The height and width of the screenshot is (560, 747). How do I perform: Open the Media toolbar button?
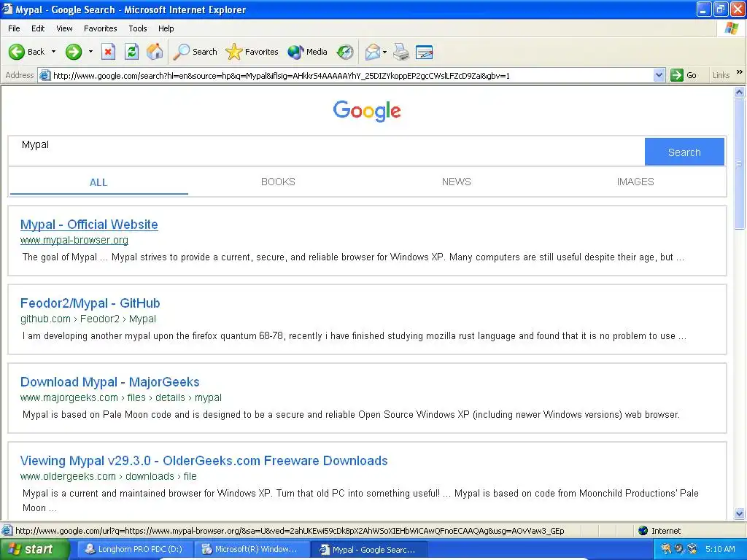tap(308, 52)
